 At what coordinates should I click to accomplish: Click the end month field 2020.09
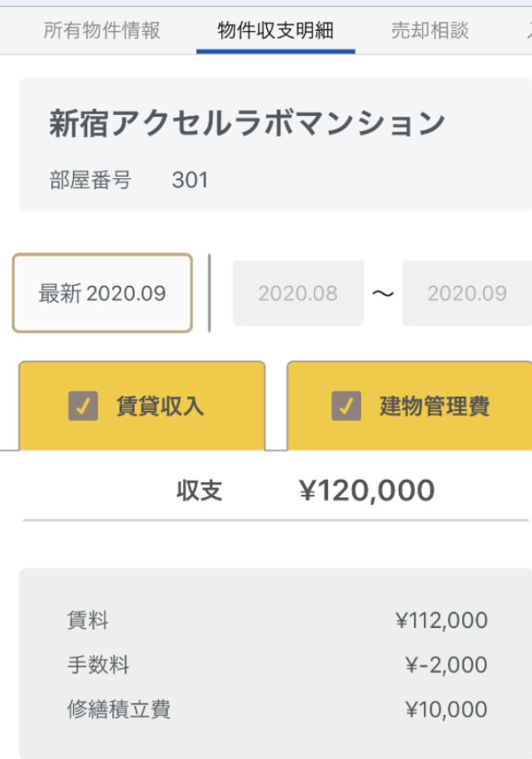pyautogui.click(x=467, y=293)
